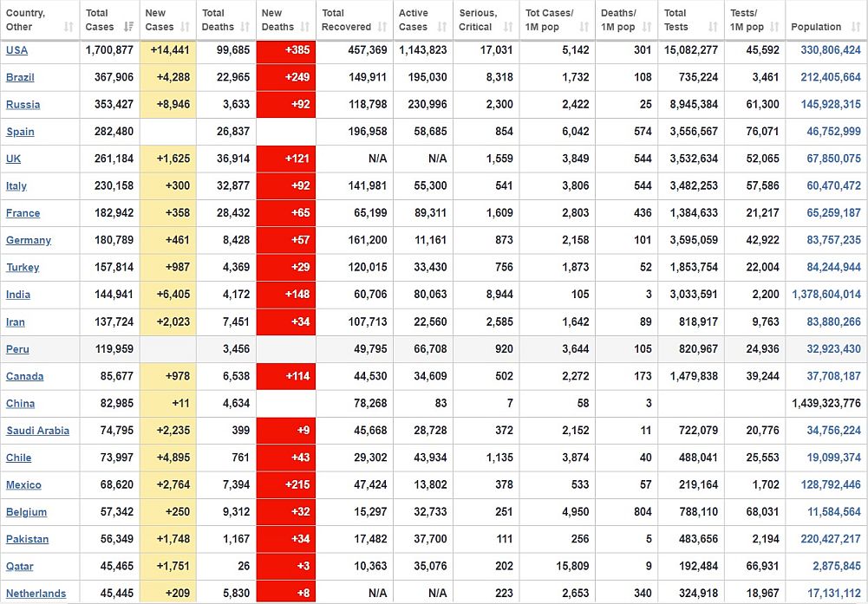This screenshot has height=604, width=868.
Task: Open the France country link
Action: 23,213
